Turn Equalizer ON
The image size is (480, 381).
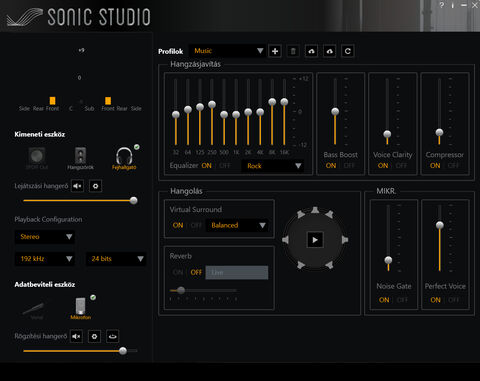(207, 166)
